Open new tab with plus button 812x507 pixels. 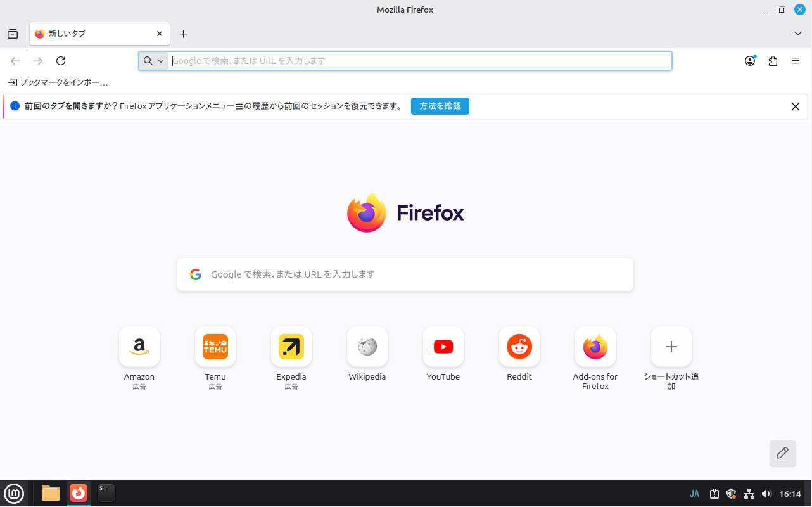click(x=183, y=34)
